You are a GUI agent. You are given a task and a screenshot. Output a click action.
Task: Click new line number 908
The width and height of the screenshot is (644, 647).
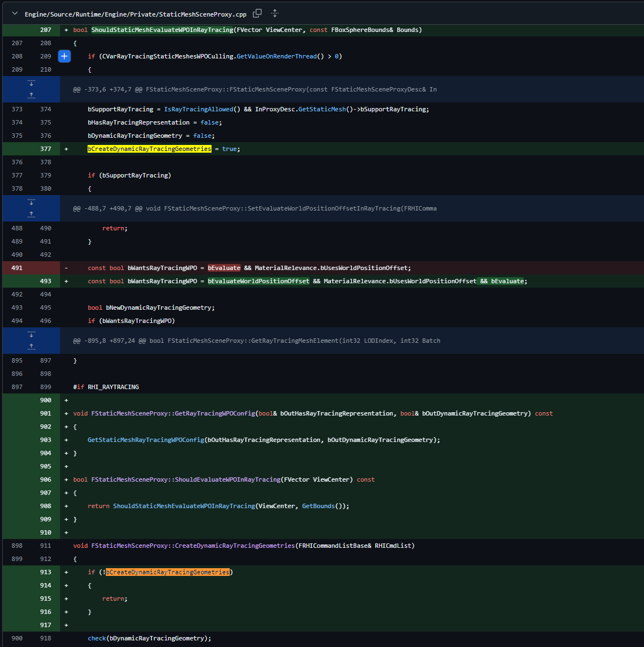pyautogui.click(x=46, y=506)
